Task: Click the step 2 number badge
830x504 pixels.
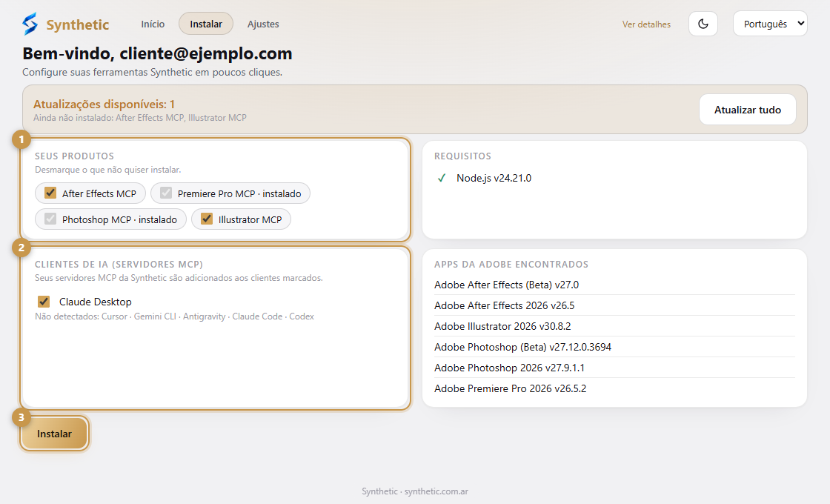Action: [21, 248]
